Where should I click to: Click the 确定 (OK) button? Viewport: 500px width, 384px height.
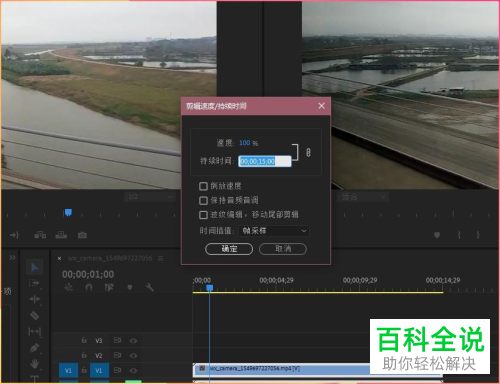[x=229, y=249]
